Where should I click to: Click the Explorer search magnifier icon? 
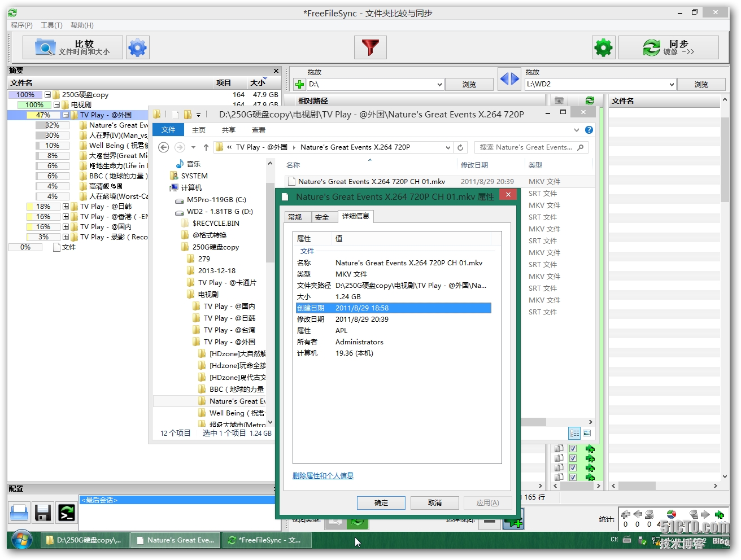[581, 147]
